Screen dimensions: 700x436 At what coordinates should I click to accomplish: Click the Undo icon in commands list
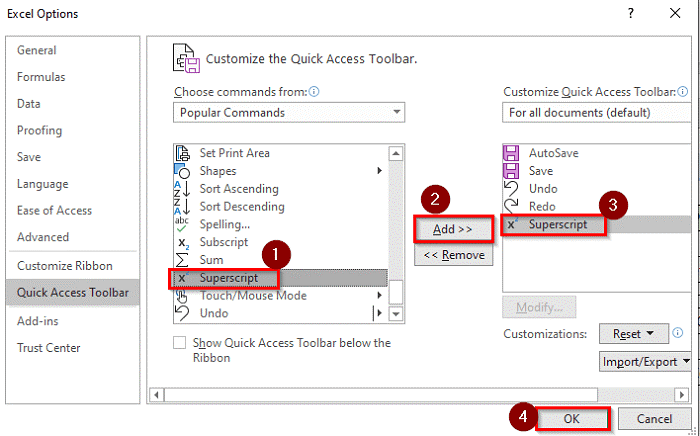tap(182, 313)
